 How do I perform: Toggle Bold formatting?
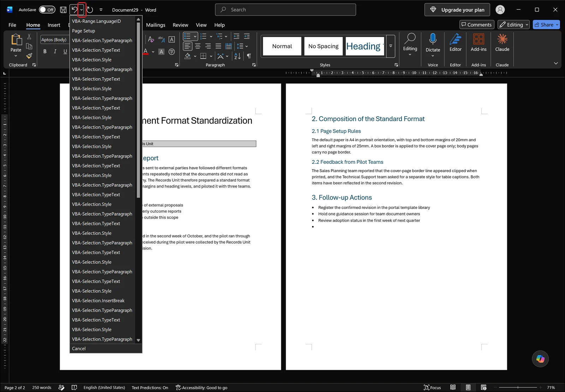(x=45, y=52)
